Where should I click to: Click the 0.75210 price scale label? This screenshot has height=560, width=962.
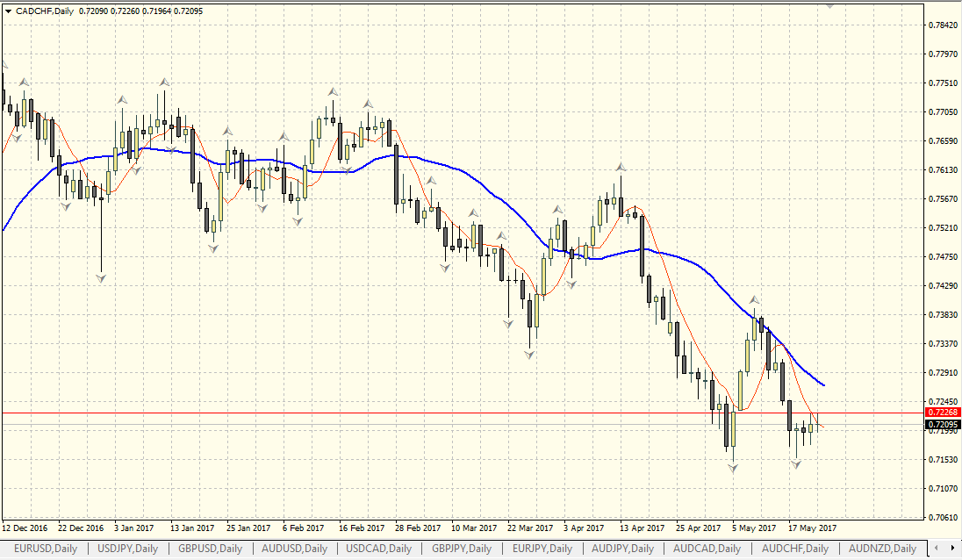943,227
